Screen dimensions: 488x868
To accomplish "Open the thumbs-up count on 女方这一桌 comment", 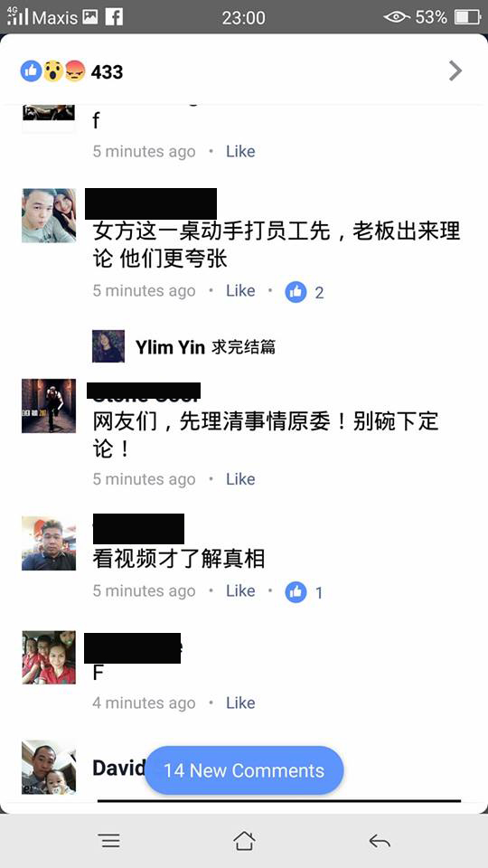I will (x=305, y=292).
